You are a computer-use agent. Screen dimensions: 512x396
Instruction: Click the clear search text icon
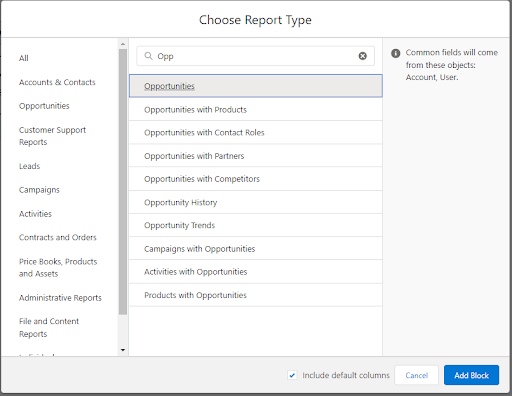(362, 56)
